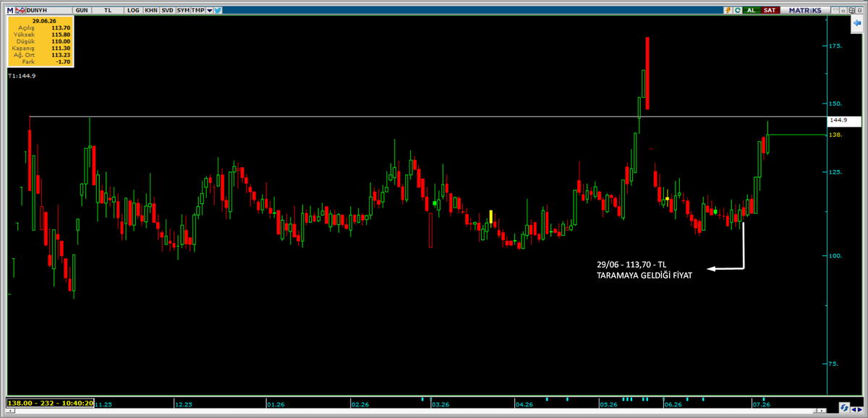Viewport: 868px width, 418px height.
Task: Open the TMP template button
Action: (197, 10)
